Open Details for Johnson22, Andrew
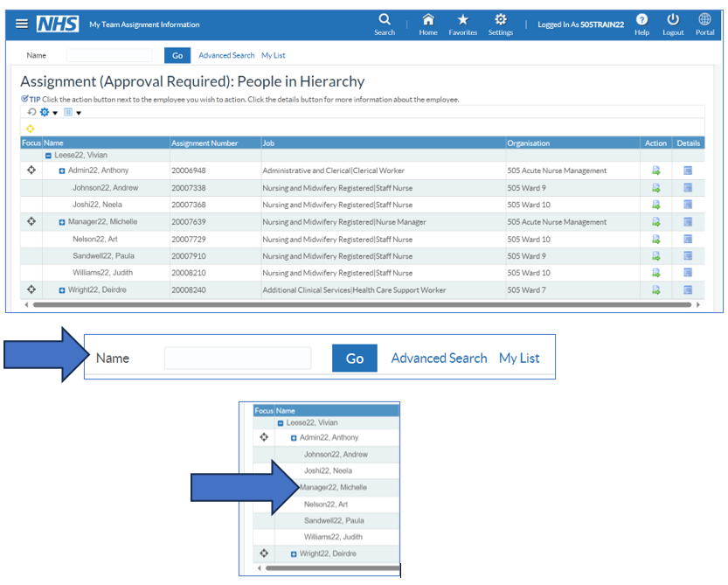 point(689,188)
